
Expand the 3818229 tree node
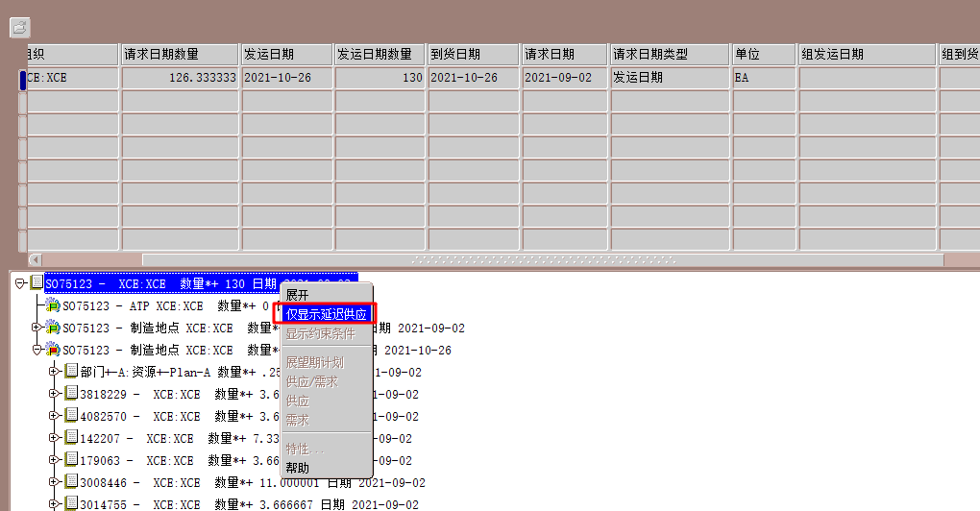point(54,394)
